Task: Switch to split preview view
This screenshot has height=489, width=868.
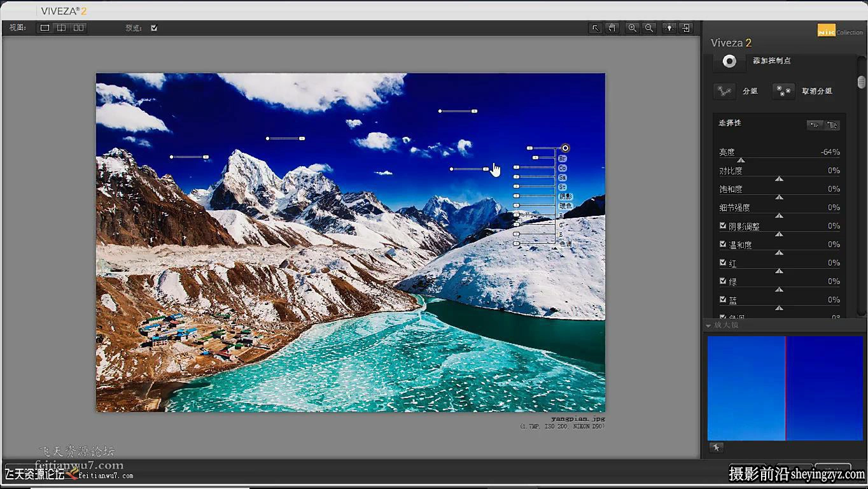Action: (61, 28)
